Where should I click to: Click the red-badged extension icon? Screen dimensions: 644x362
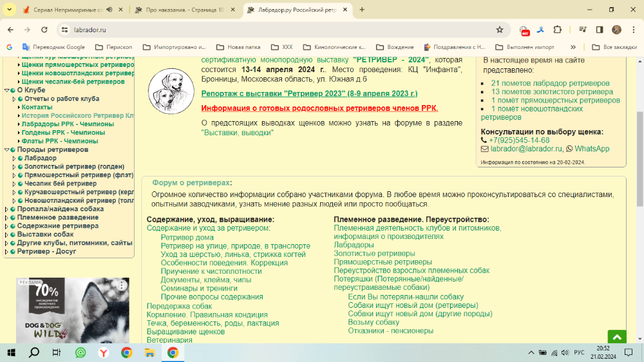524,30
